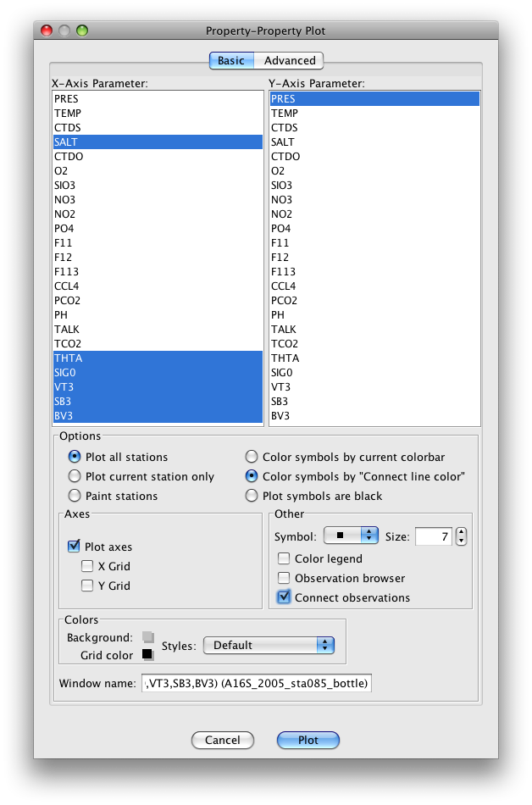Select THTA in Y-Axis list

(x=375, y=358)
